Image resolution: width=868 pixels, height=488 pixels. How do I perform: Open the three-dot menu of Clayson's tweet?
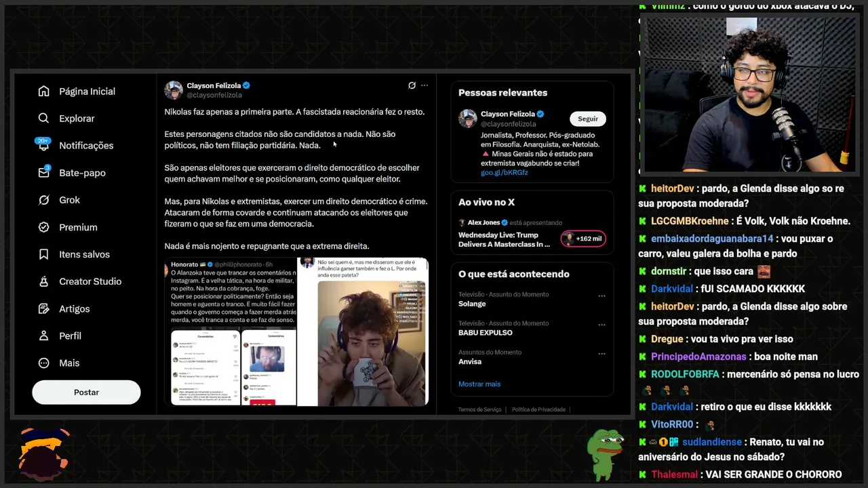click(x=425, y=85)
